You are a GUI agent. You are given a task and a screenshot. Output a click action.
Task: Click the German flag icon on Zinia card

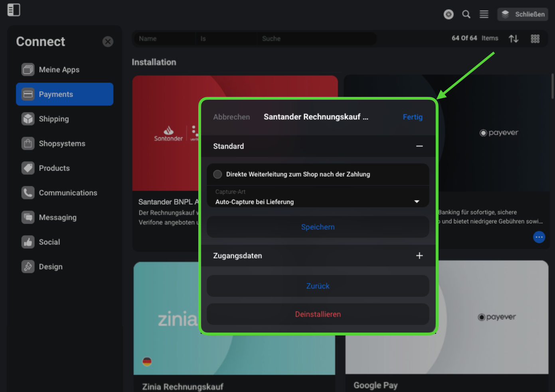[x=147, y=361]
